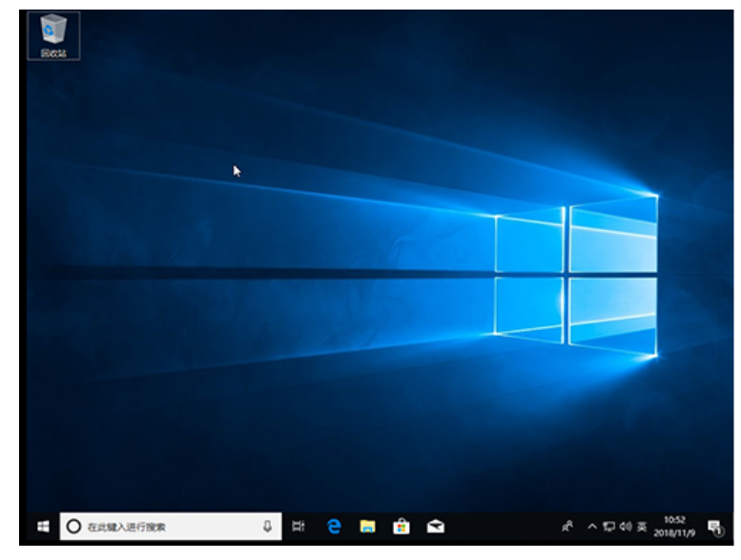The height and width of the screenshot is (560, 741).
Task: Launch Microsoft Store app
Action: 401,527
